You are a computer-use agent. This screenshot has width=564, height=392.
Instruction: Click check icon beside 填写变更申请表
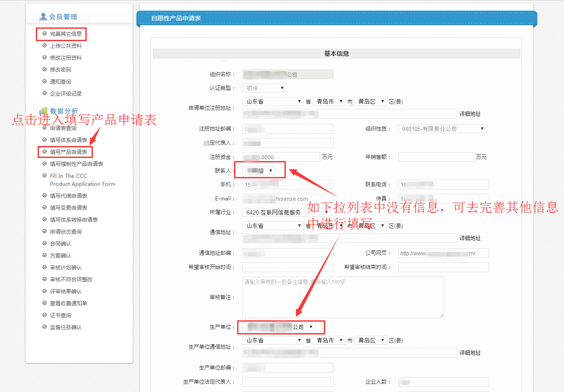point(44,208)
